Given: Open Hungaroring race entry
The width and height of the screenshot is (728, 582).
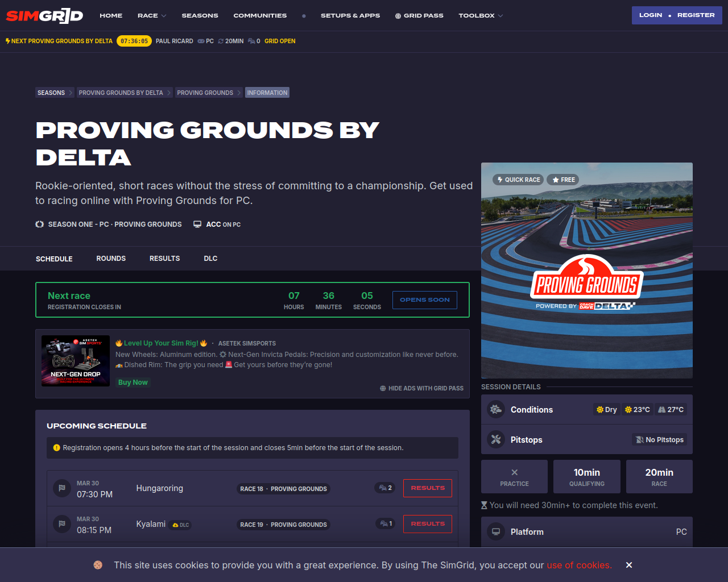Looking at the screenshot, I should tap(160, 488).
